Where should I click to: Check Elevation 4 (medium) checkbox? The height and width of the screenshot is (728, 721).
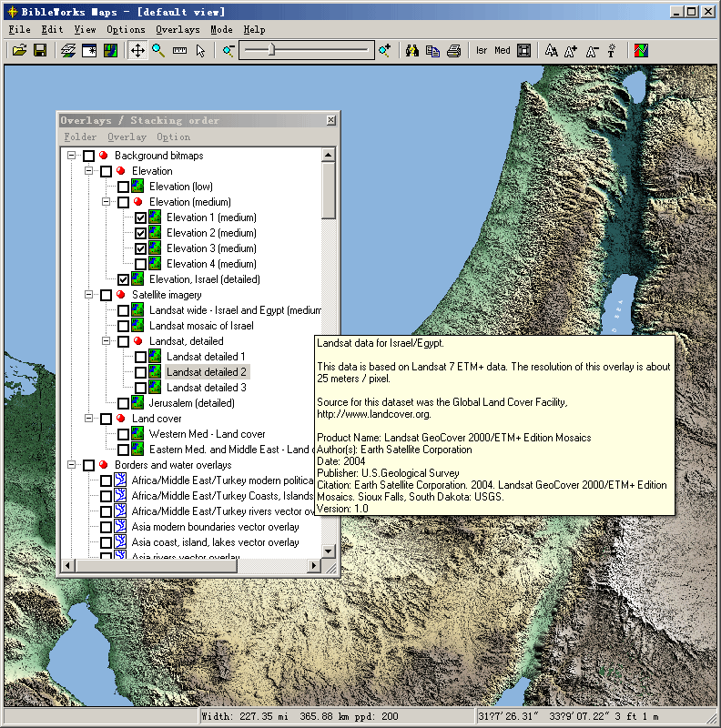point(141,264)
